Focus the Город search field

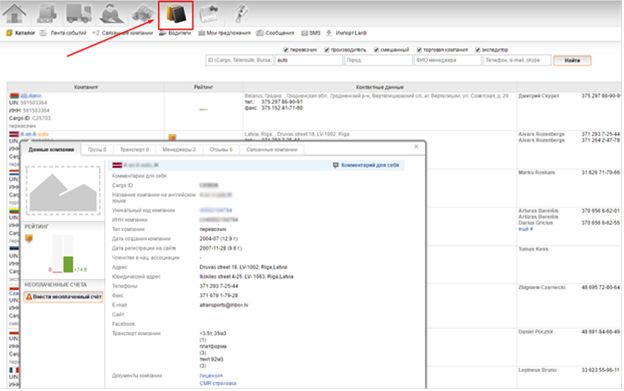point(378,60)
